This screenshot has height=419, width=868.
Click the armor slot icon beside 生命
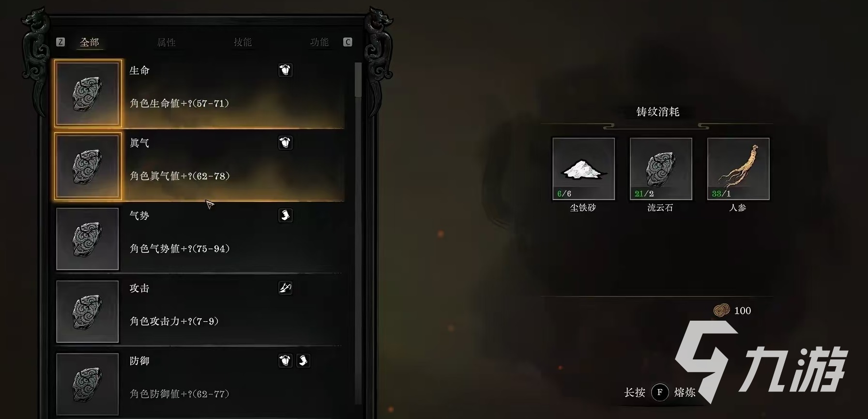[x=286, y=70]
